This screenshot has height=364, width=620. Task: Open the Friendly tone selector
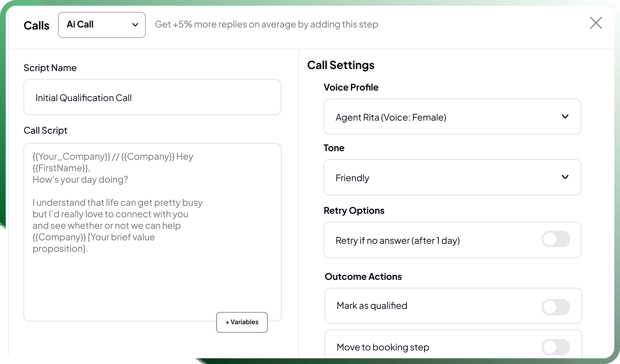[452, 177]
